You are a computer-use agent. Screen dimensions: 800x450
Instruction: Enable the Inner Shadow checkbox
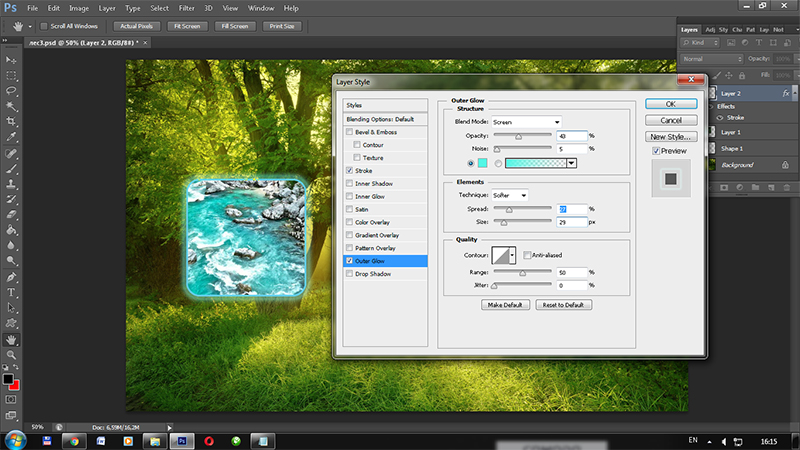tap(349, 183)
